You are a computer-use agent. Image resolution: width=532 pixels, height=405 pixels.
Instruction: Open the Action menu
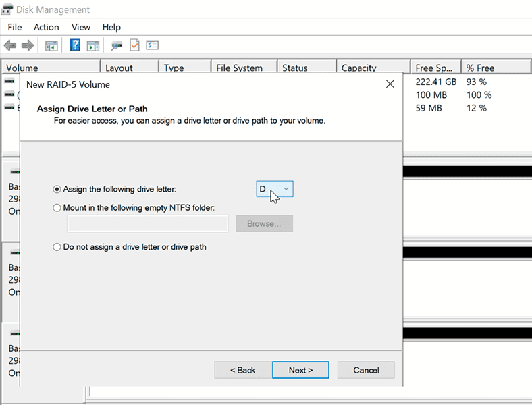pos(46,27)
